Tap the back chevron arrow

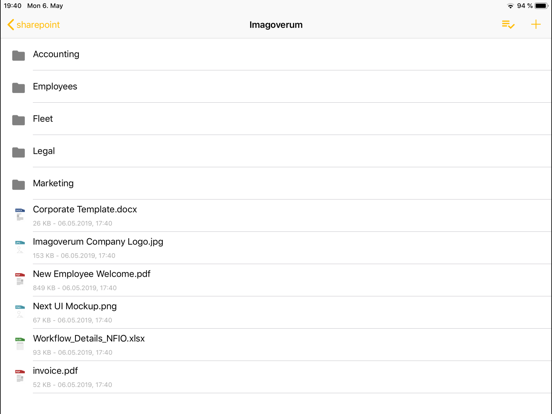(11, 25)
